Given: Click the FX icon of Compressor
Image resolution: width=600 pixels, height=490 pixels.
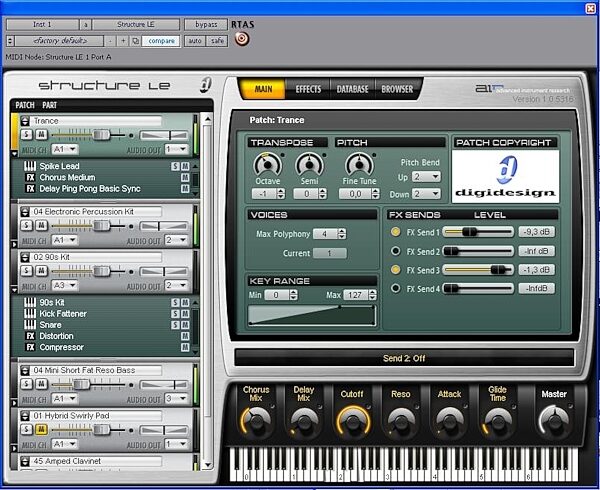Looking at the screenshot, I should click(x=30, y=347).
